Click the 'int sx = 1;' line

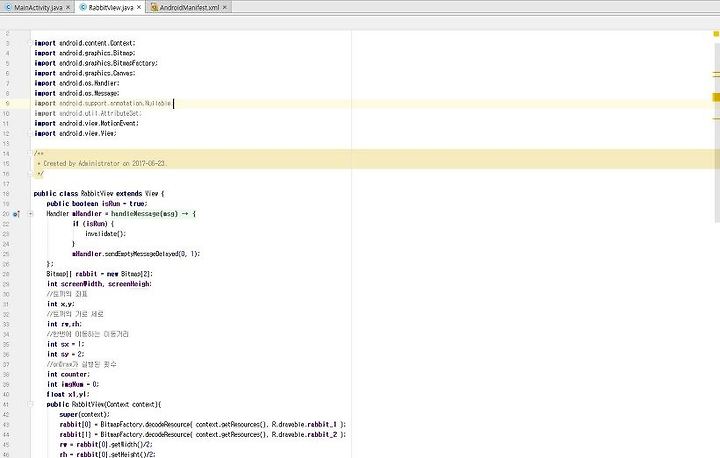66,344
